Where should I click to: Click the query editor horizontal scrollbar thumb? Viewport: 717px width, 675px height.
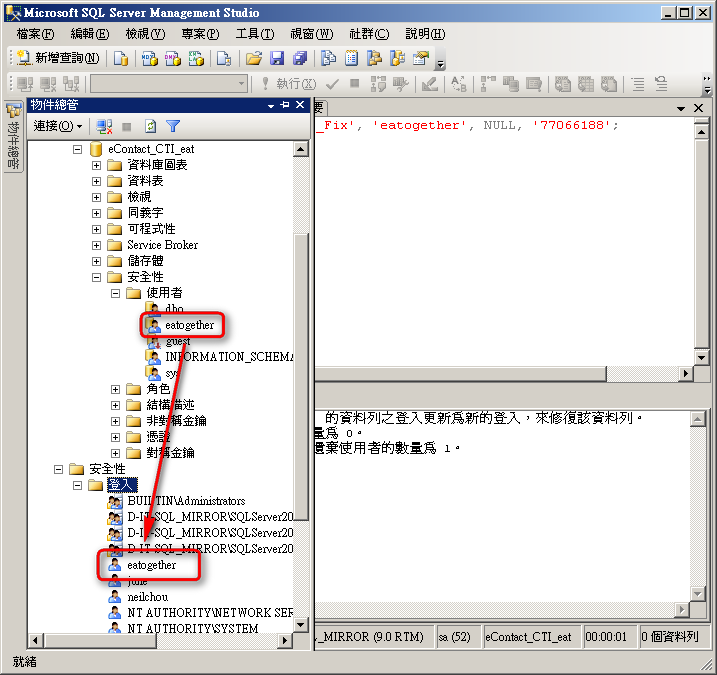(460, 374)
